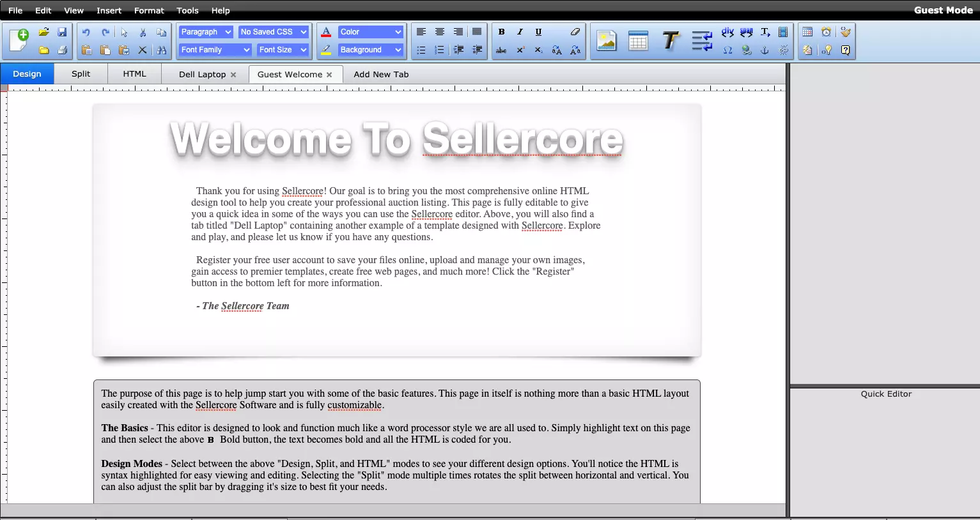This screenshot has height=520, width=980.
Task: Open the No Saved CSS dropdown
Action: pyautogui.click(x=274, y=32)
